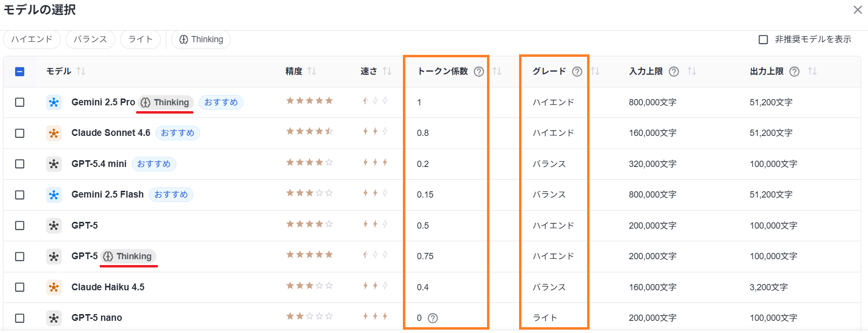Check the Gemini 2.5 Pro row checkbox

click(x=19, y=102)
